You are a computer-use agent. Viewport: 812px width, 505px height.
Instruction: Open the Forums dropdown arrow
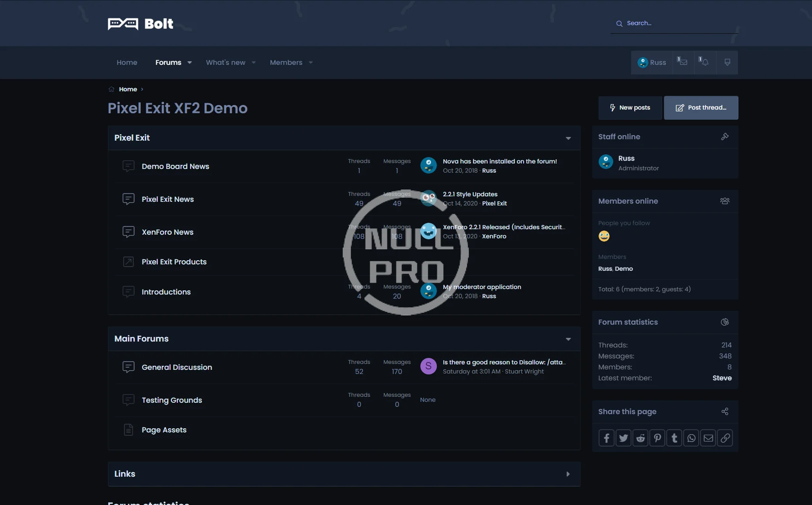click(x=190, y=63)
